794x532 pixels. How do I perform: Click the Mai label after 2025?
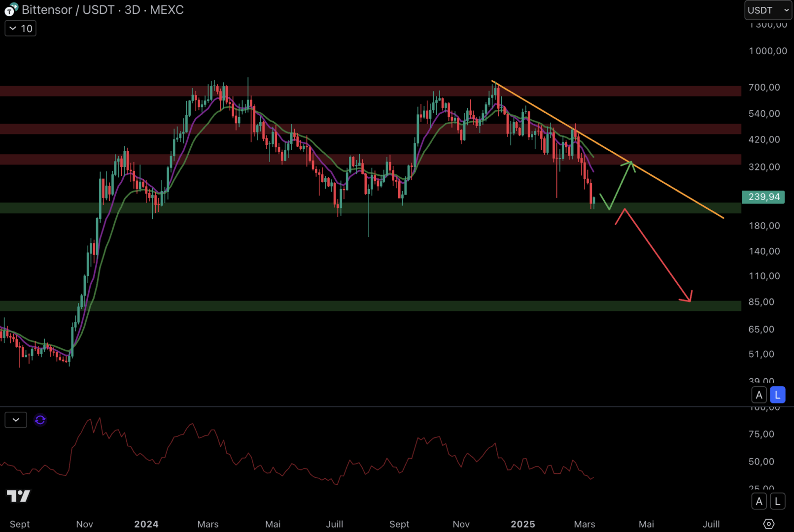(x=647, y=524)
